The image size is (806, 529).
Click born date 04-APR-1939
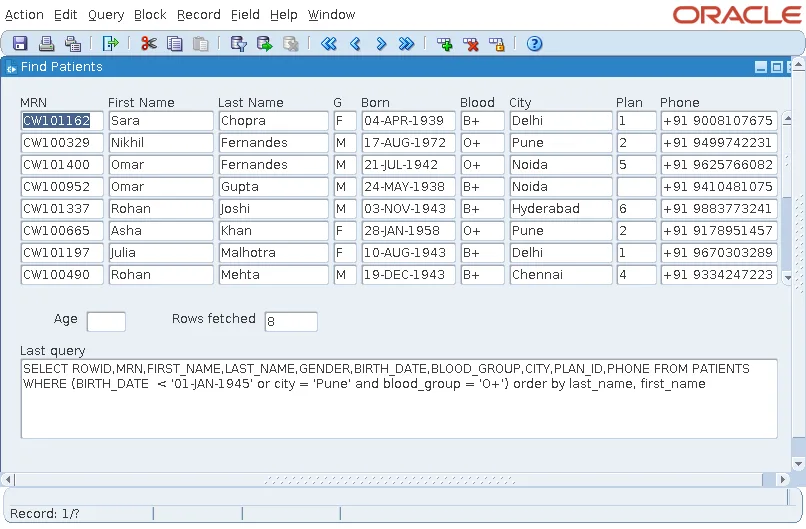(409, 121)
